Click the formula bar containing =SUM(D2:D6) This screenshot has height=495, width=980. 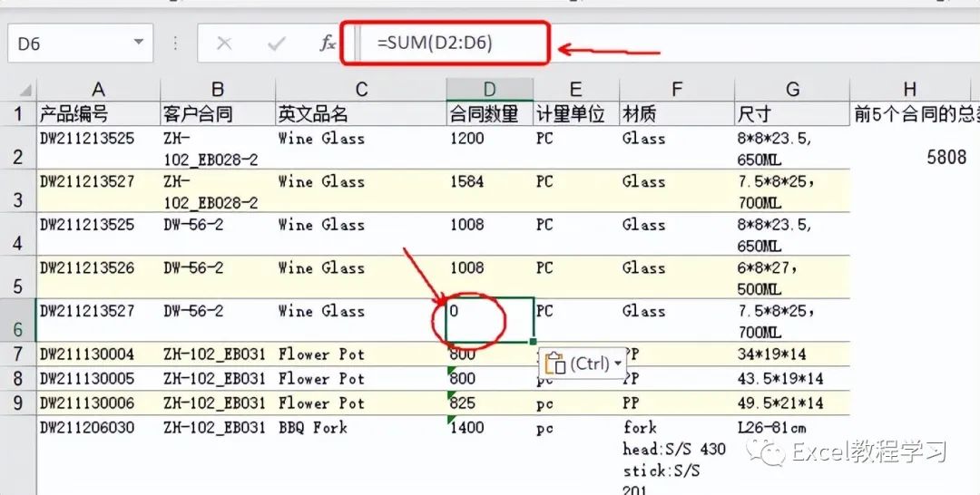coord(454,43)
